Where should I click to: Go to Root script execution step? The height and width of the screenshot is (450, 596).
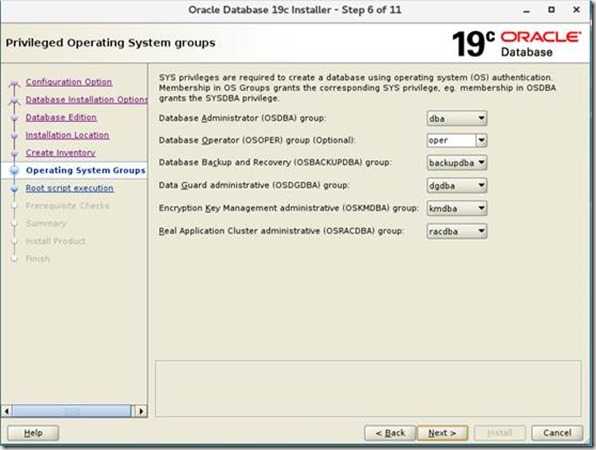pyautogui.click(x=70, y=188)
